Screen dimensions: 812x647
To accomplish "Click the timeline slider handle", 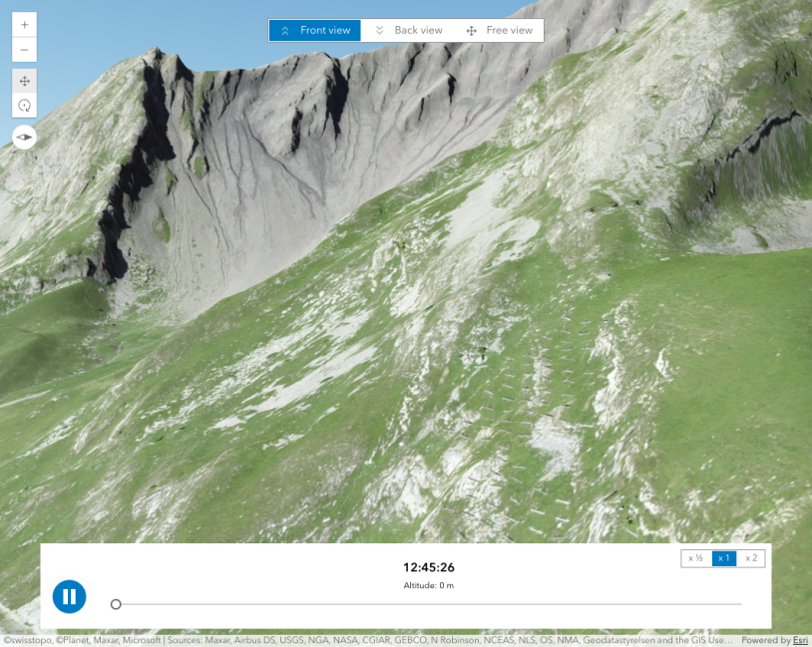I will [x=116, y=604].
